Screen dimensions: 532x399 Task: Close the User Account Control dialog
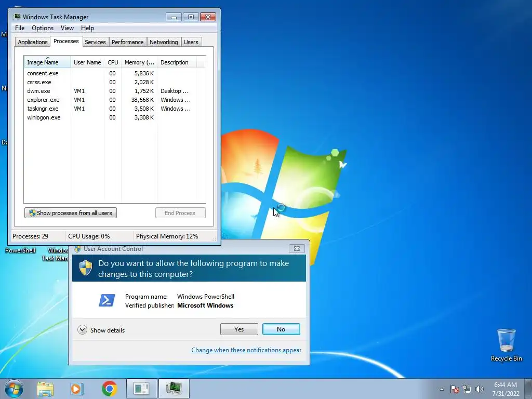(x=297, y=249)
